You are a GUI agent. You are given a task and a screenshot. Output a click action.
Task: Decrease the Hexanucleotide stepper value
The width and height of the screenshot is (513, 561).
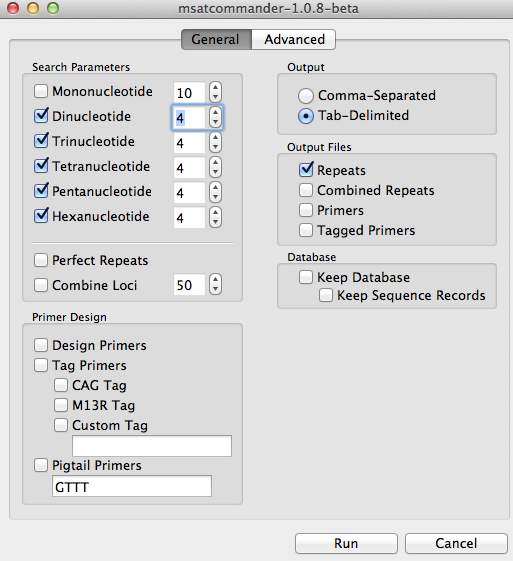pyautogui.click(x=215, y=222)
